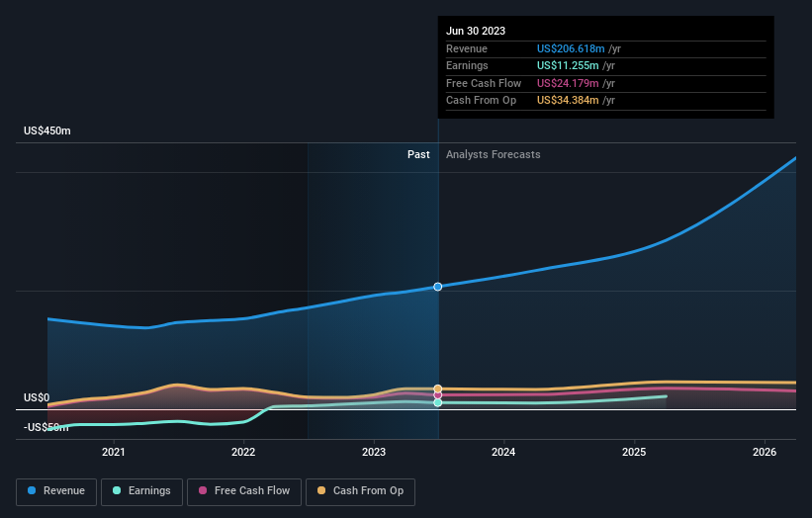Select the 2024 x-axis label

pos(503,452)
